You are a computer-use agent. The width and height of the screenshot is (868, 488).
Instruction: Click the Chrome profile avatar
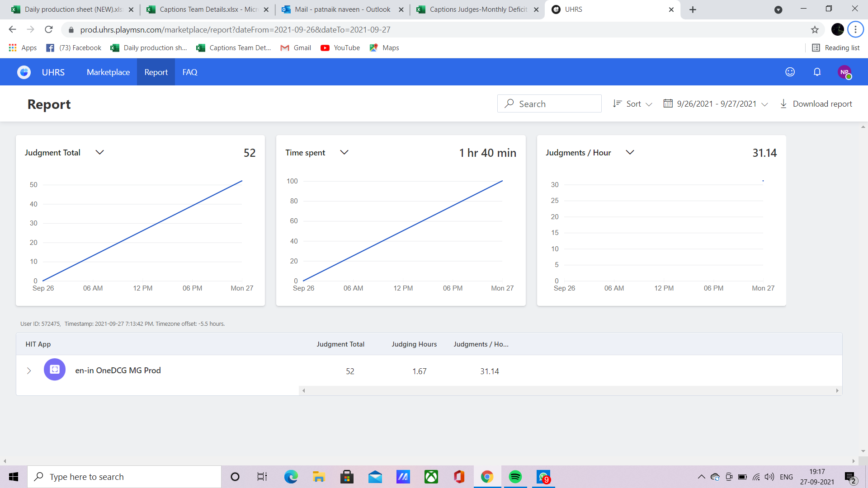838,30
